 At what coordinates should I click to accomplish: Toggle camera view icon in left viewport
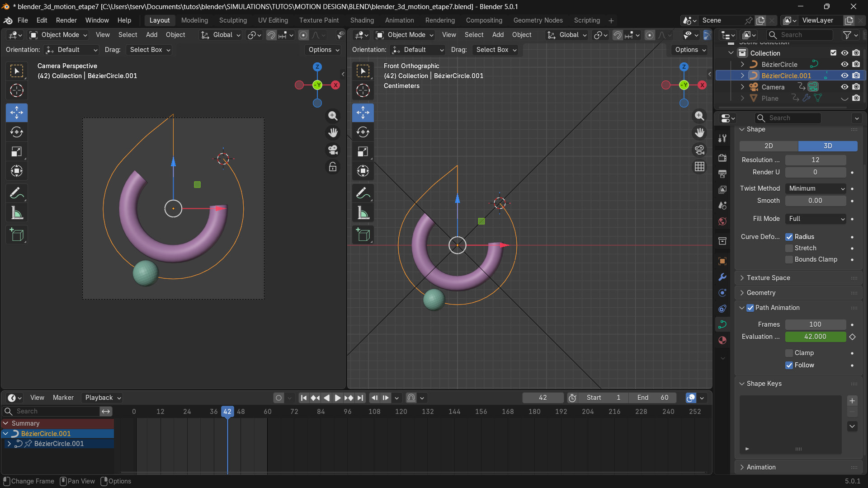[333, 150]
